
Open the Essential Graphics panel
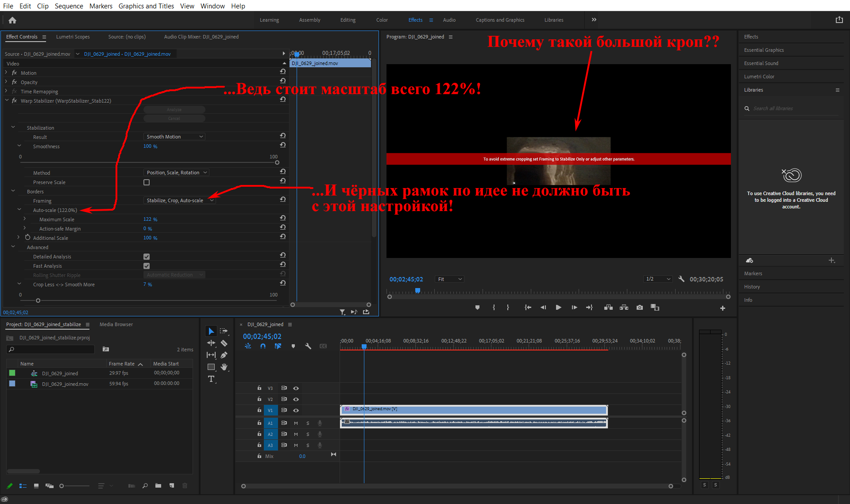(x=764, y=50)
